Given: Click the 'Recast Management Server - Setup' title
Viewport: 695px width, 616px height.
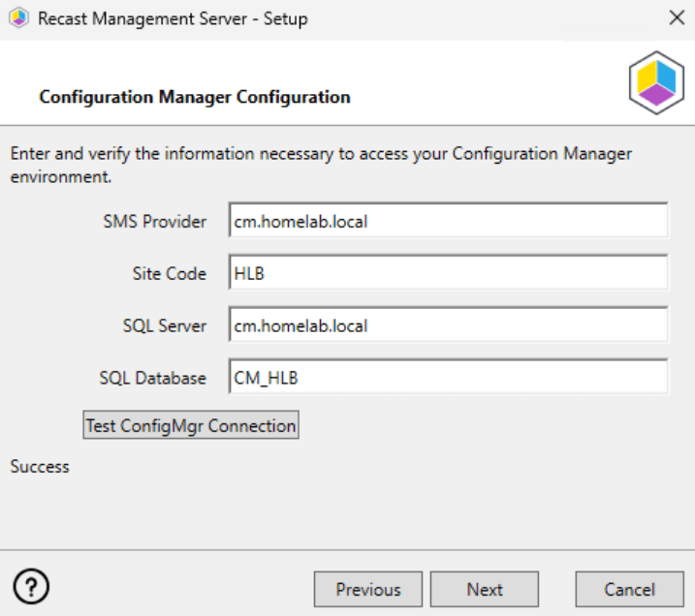Looking at the screenshot, I should point(173,18).
